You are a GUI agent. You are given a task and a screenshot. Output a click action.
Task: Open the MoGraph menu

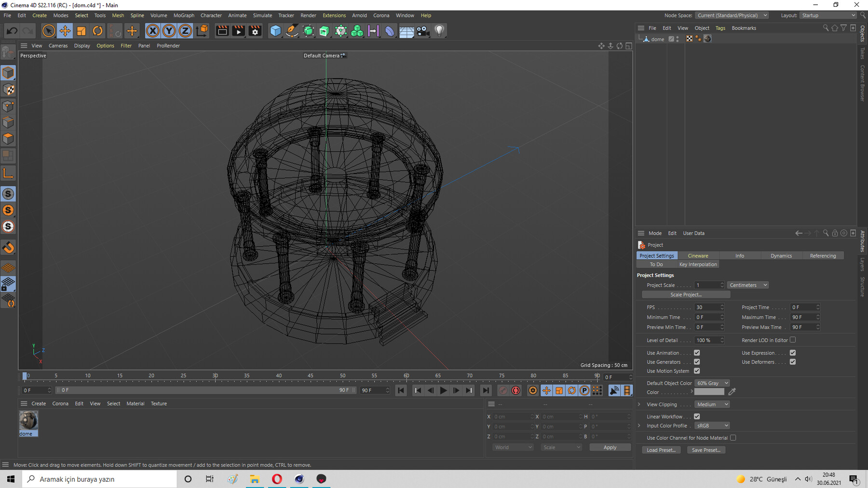pyautogui.click(x=184, y=15)
